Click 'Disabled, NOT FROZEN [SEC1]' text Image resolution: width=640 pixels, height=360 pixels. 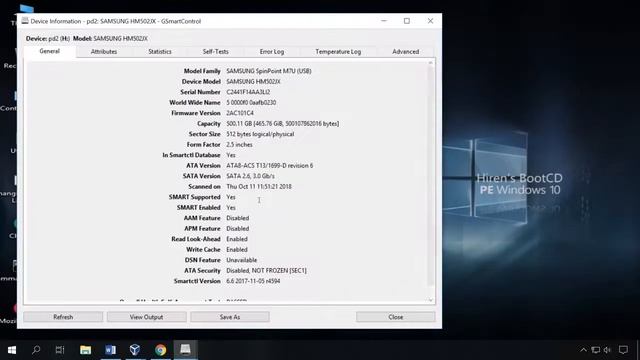[x=266, y=270]
